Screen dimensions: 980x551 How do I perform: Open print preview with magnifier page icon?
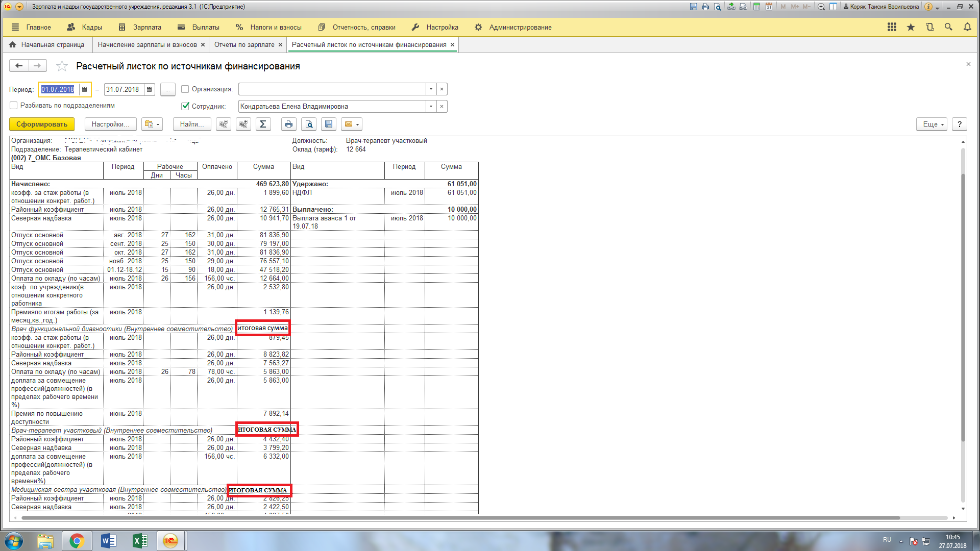click(309, 124)
